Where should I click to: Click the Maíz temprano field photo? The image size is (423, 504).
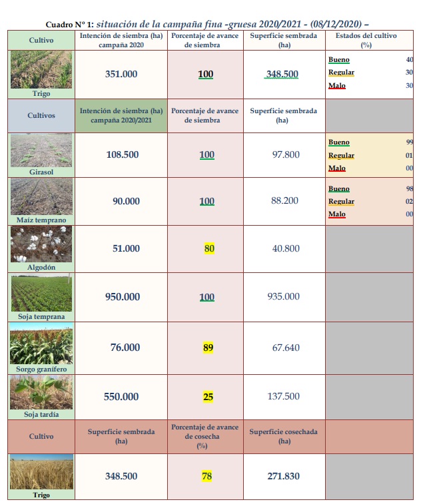(x=41, y=196)
